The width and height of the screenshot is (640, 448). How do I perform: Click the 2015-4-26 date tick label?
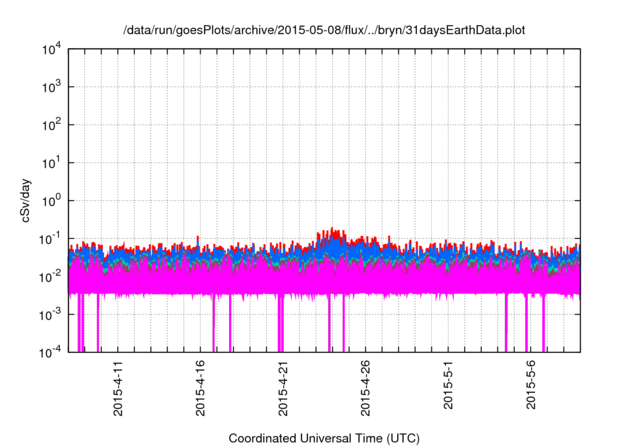(365, 388)
